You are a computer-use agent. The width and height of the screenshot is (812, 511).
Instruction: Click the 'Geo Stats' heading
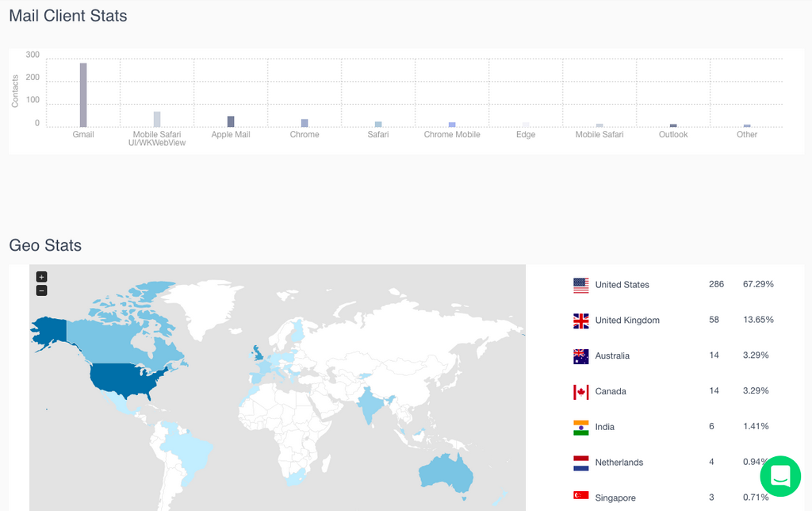[x=45, y=245]
